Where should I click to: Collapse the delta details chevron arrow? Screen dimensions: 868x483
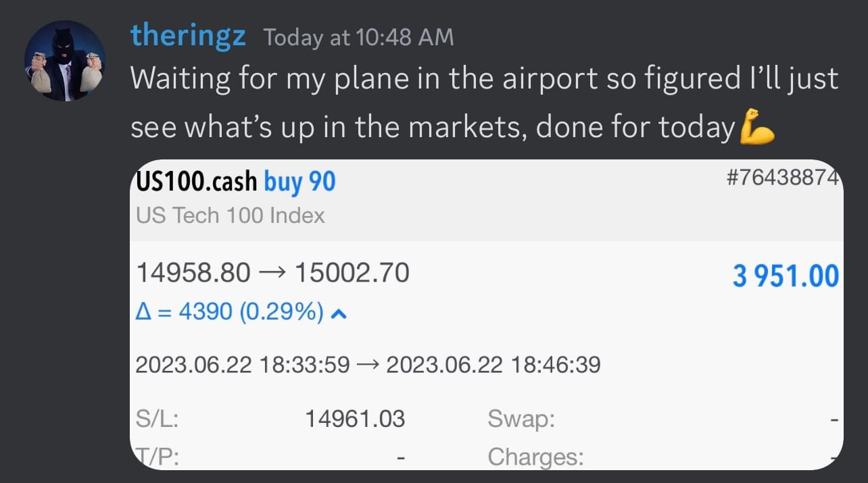pos(341,313)
